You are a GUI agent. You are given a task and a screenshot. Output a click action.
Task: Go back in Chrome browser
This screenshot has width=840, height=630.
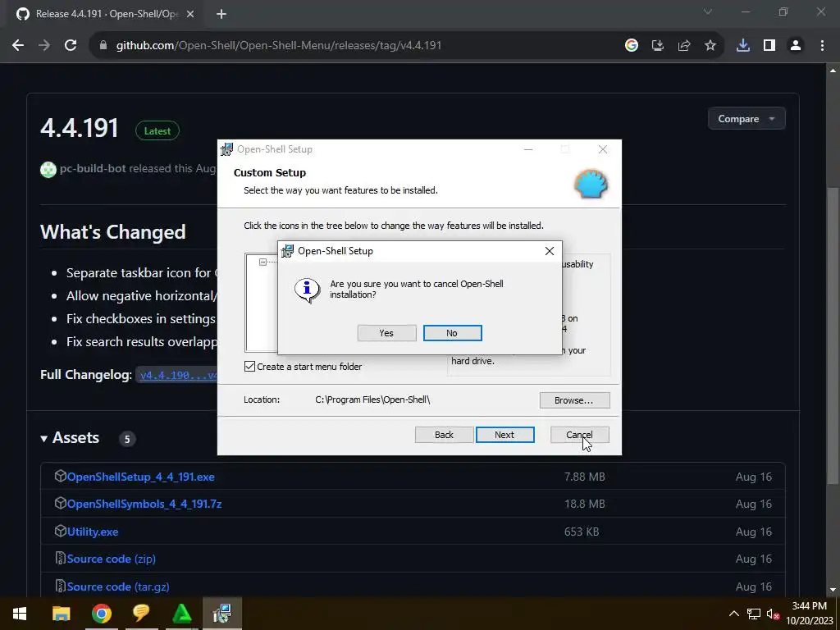point(18,46)
